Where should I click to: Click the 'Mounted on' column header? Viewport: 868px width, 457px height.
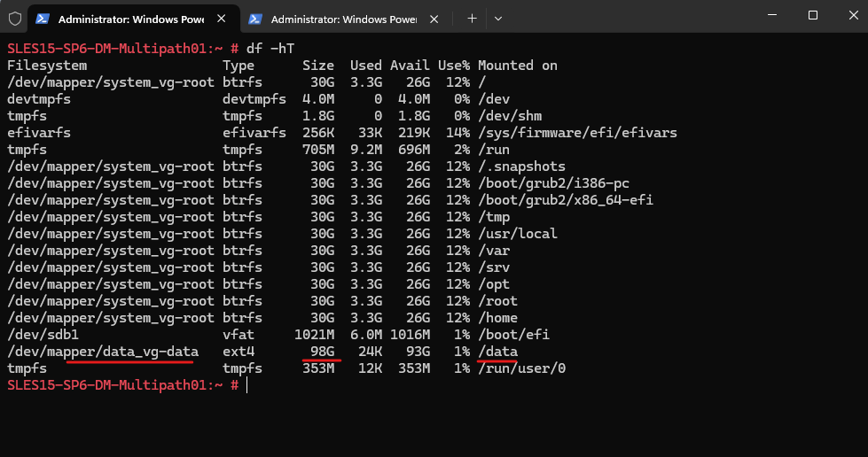tap(518, 66)
